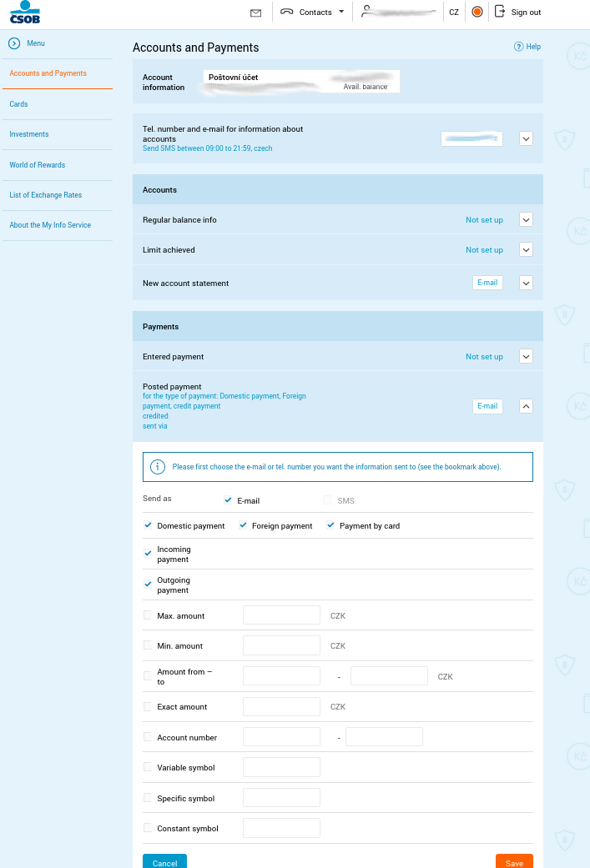Click the ČSOB logo

[24, 13]
